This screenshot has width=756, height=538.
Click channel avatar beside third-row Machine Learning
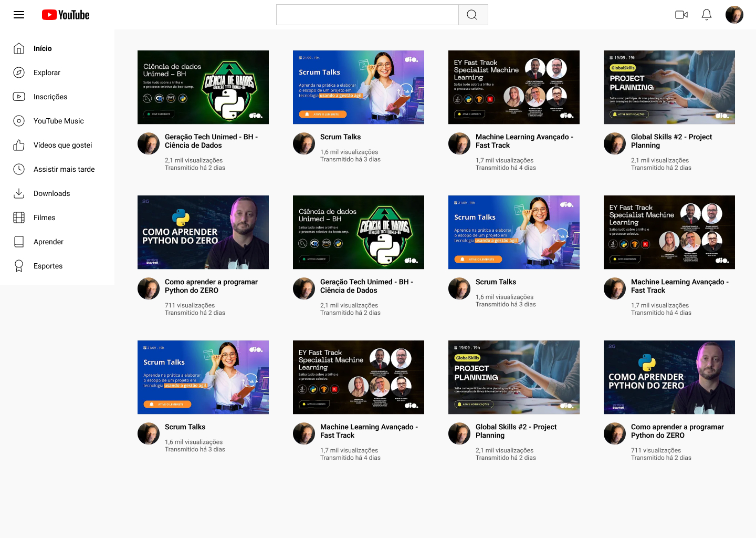304,433
